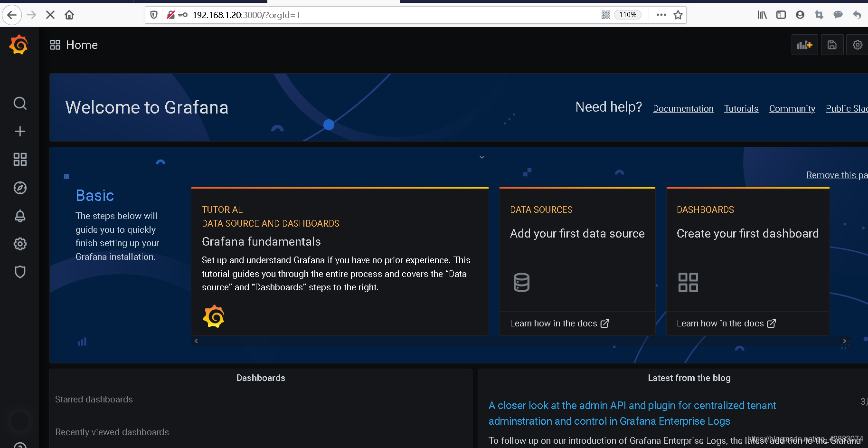Open the Explore compass icon
This screenshot has height=448, width=868.
point(20,188)
